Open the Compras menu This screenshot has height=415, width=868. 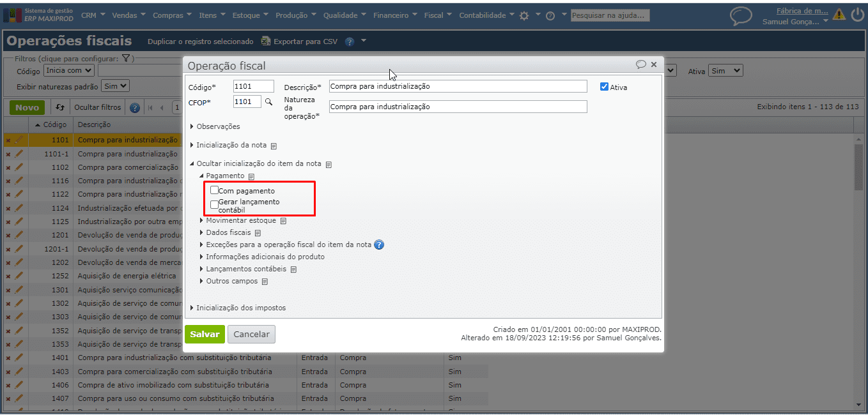[173, 15]
